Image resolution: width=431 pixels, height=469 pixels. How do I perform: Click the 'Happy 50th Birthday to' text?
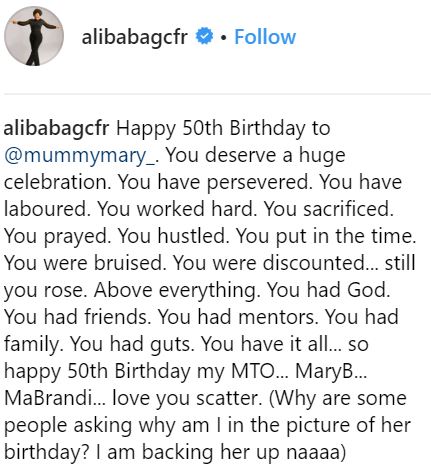click(x=223, y=129)
